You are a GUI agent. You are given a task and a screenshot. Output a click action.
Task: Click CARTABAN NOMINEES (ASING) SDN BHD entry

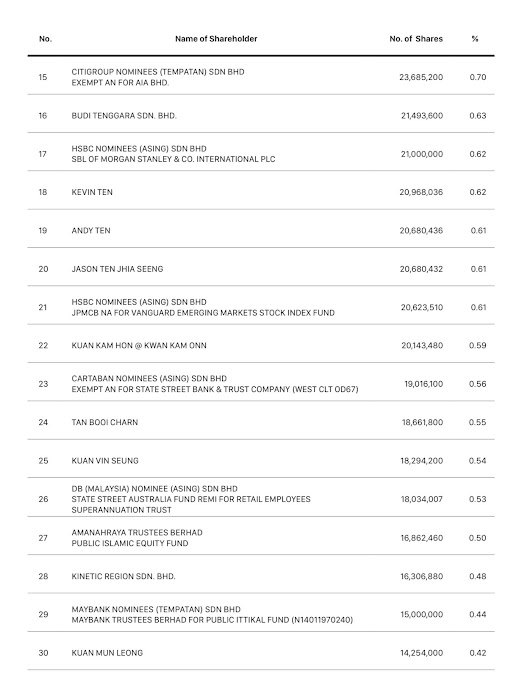(x=149, y=378)
